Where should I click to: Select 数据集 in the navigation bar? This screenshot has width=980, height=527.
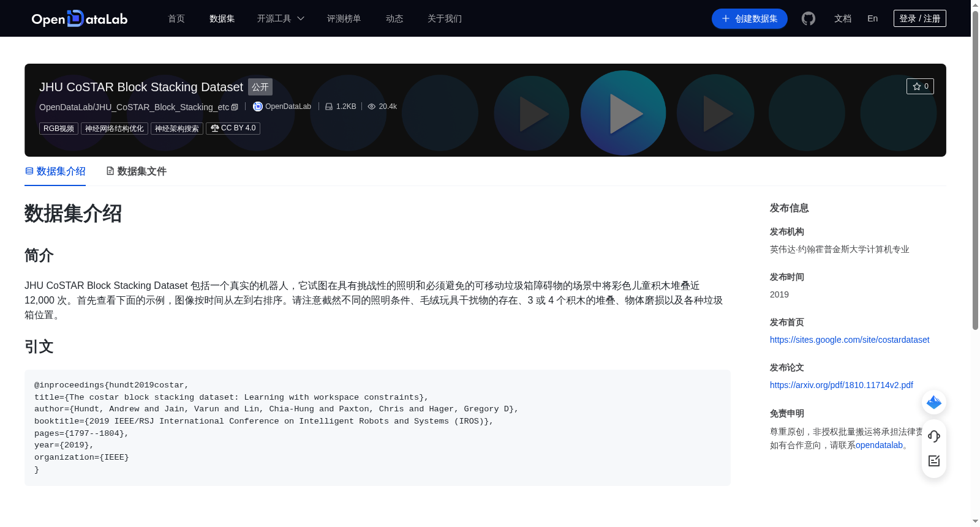222,18
